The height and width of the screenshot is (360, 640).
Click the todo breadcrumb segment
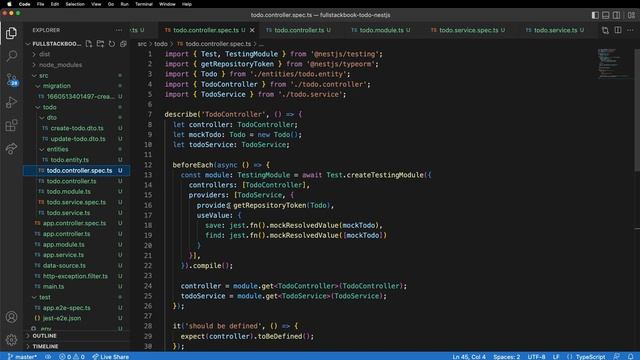point(161,44)
